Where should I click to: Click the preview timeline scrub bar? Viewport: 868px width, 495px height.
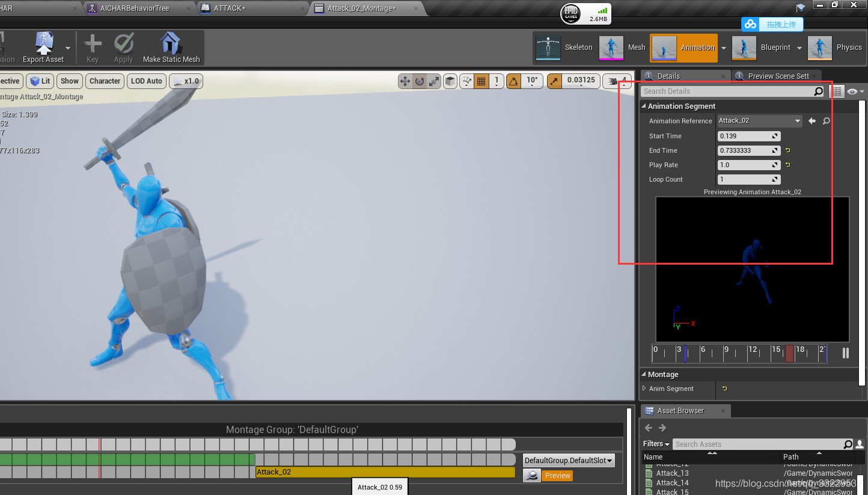[x=739, y=354]
